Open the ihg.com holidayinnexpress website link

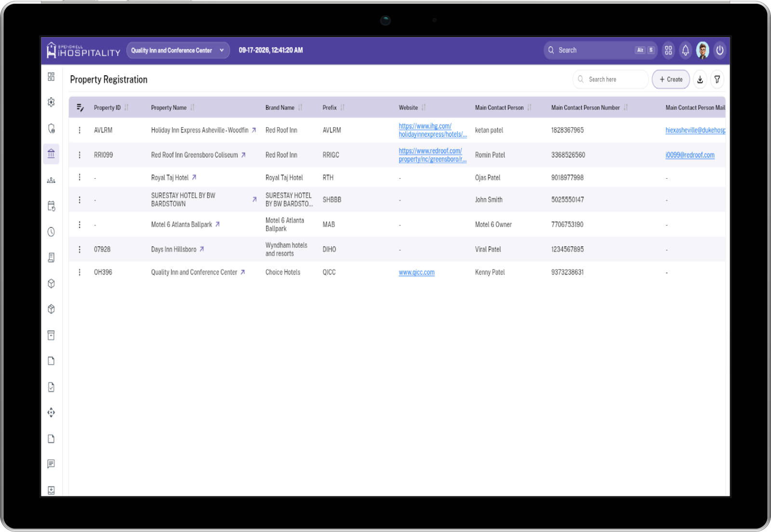pos(433,130)
